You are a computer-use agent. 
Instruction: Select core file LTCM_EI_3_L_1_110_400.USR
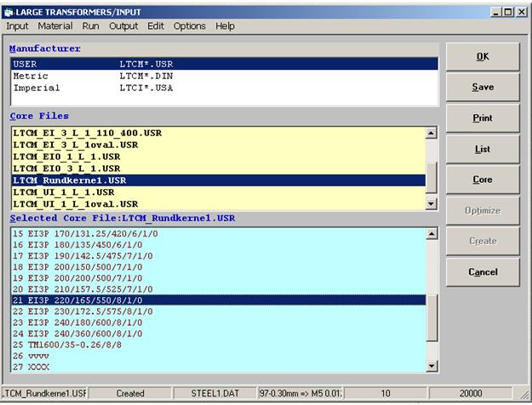[x=219, y=133]
